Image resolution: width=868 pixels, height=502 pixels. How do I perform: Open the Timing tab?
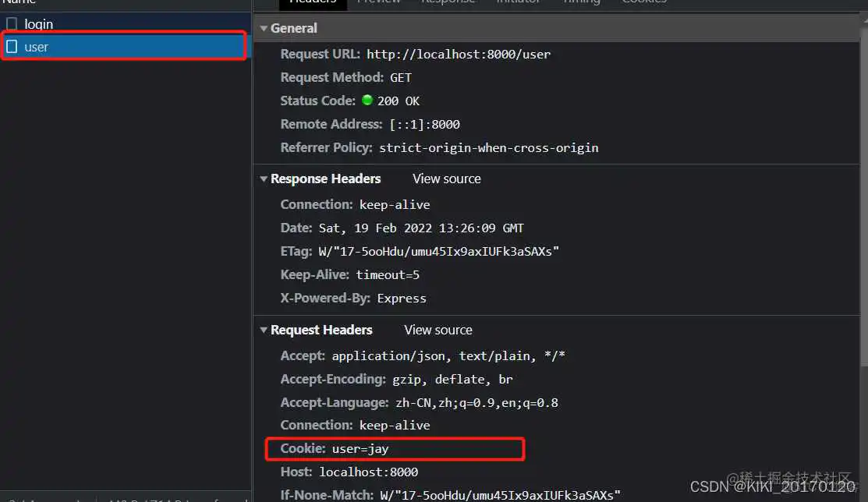coord(581,3)
